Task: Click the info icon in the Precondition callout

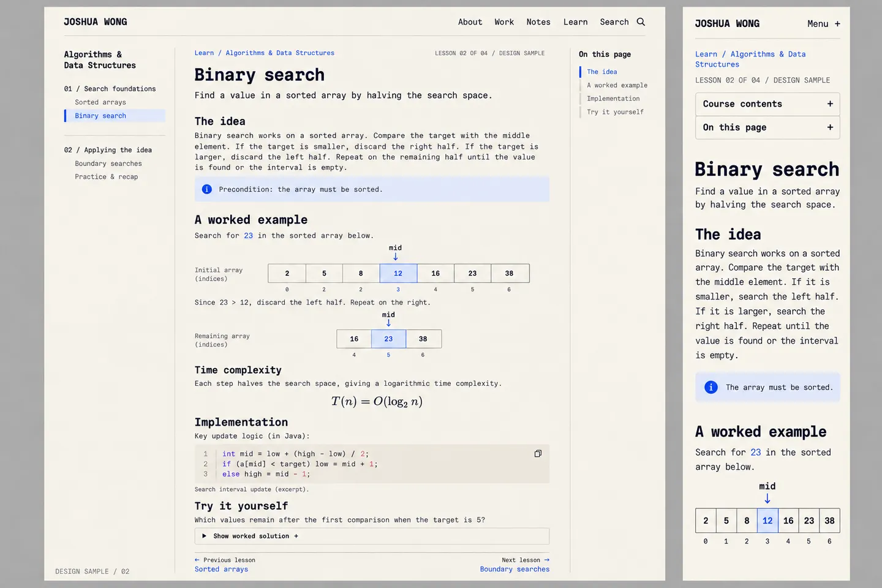Action: pos(207,189)
